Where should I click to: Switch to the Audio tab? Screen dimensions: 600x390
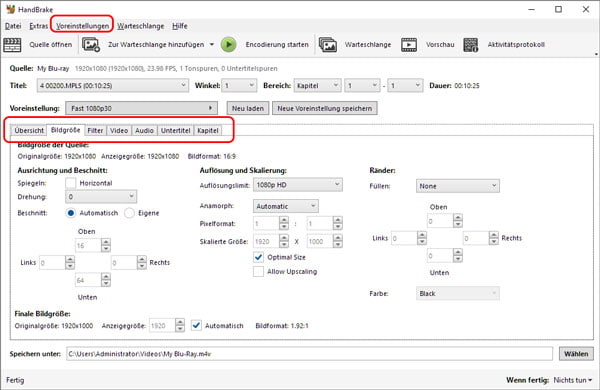coord(144,131)
